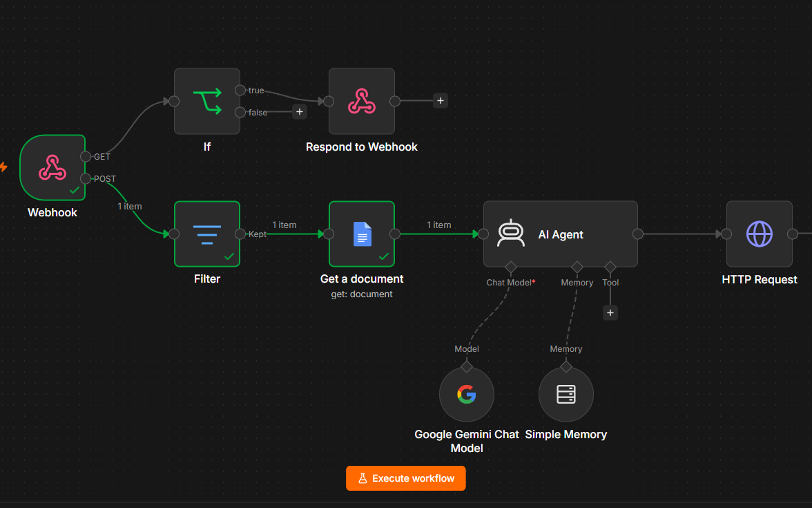
Task: Click the AI Agent robot icon
Action: tap(511, 233)
